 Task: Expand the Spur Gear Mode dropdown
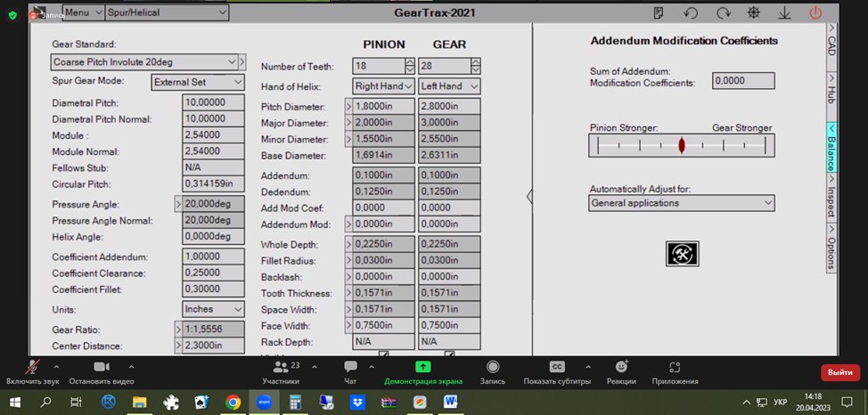tap(196, 82)
